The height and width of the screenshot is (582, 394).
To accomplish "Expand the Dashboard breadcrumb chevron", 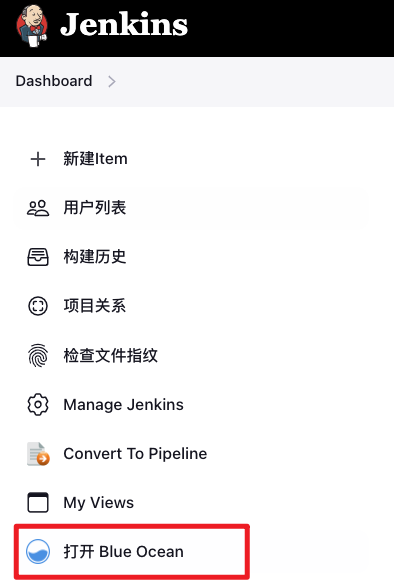I will (112, 81).
